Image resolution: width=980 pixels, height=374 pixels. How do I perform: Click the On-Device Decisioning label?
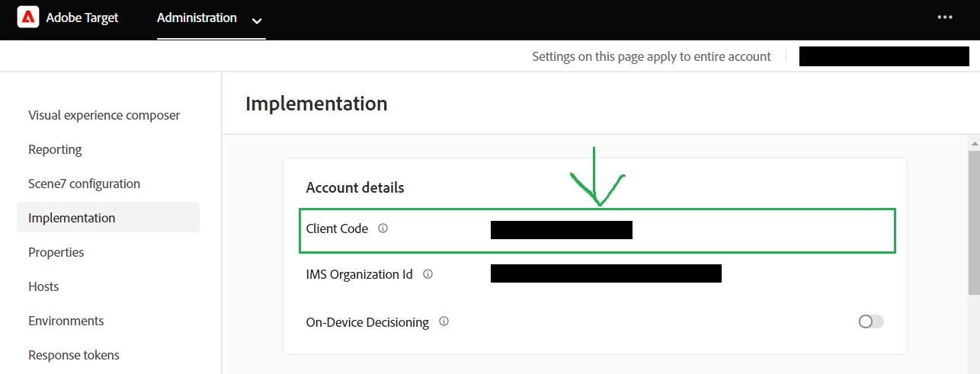(x=367, y=322)
